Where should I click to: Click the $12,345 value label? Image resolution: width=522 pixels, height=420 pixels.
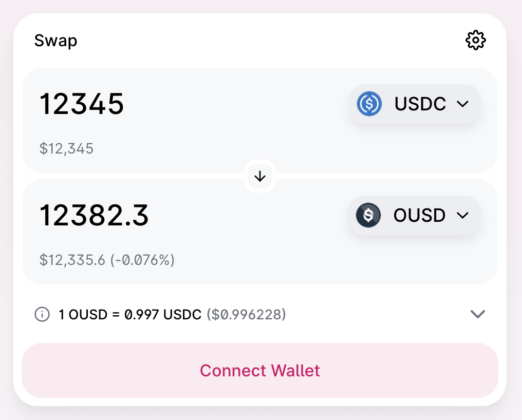pyautogui.click(x=67, y=149)
